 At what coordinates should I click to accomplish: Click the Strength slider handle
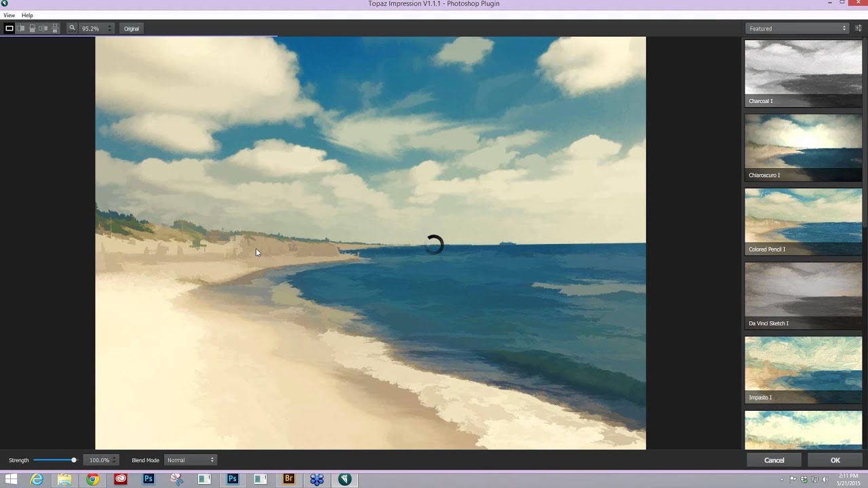(74, 460)
